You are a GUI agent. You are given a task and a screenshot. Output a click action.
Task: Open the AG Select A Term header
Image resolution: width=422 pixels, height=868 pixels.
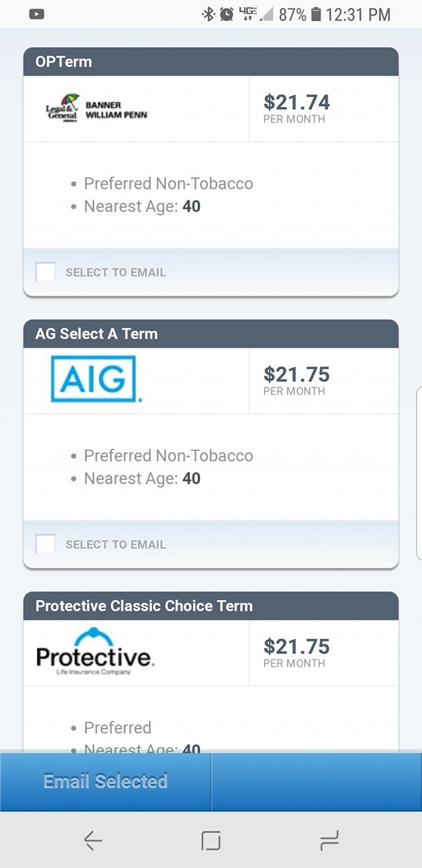coord(211,334)
